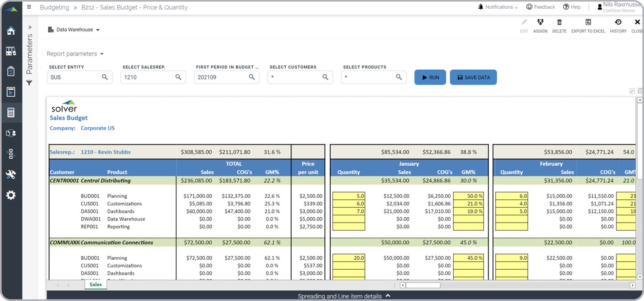Click the Budgeting breadcrumb link

pos(54,7)
